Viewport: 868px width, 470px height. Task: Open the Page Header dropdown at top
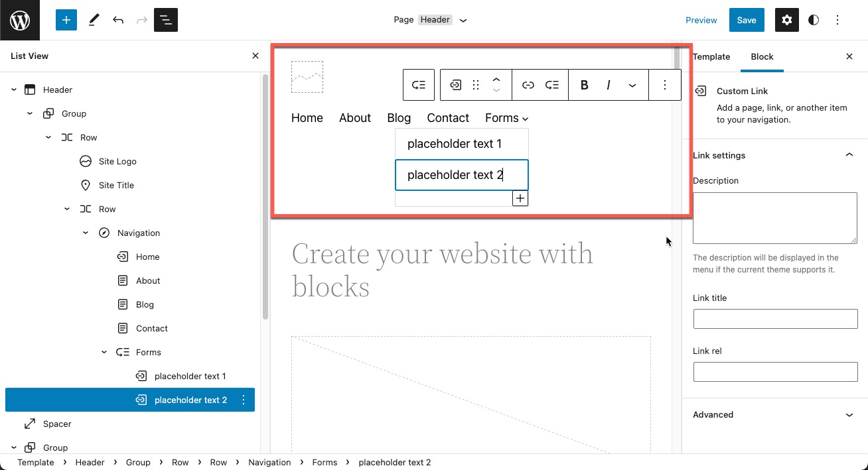pos(431,20)
